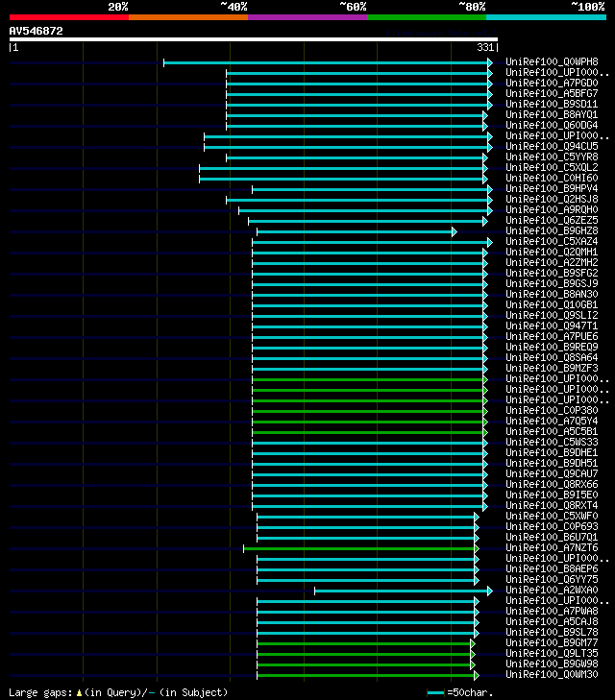Select the UniRef100_Q8RX66 label
615x700 pixels.
click(x=552, y=484)
